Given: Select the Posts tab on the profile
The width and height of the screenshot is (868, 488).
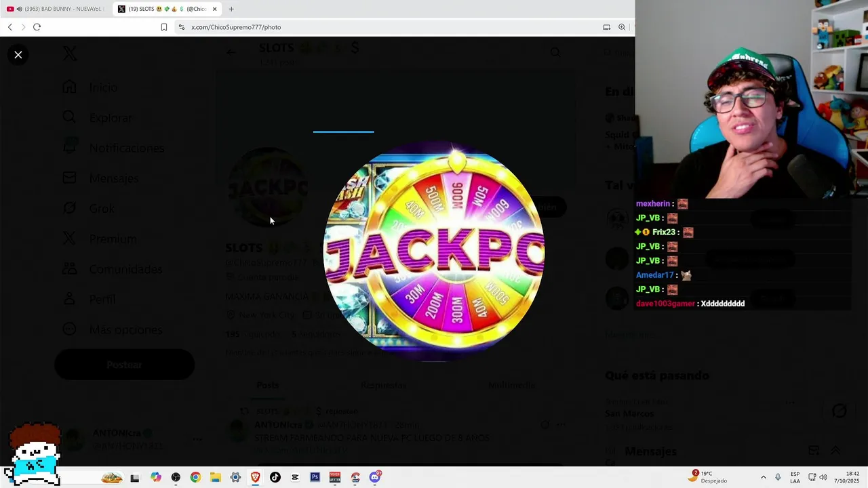Looking at the screenshot, I should 267,385.
